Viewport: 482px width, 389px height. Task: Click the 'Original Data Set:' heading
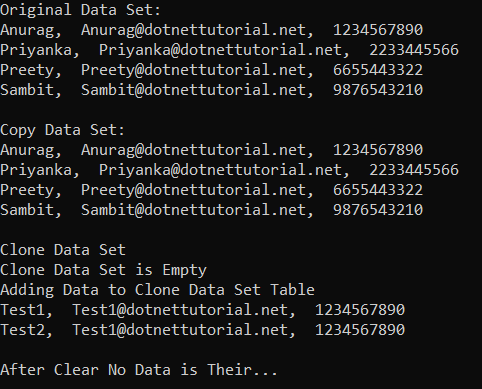[x=80, y=10]
